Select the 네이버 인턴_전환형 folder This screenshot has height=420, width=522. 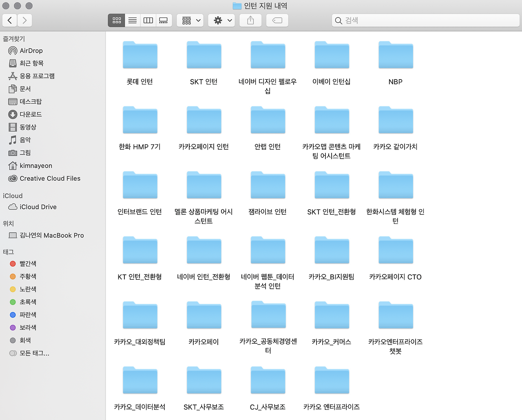coord(204,259)
